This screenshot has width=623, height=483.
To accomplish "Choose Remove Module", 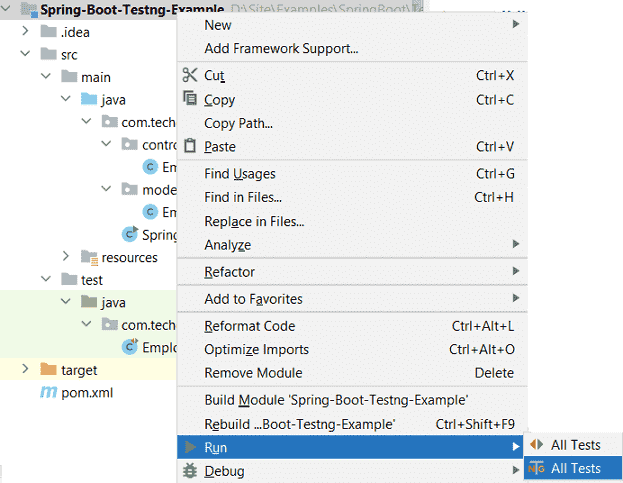I will click(x=352, y=373).
